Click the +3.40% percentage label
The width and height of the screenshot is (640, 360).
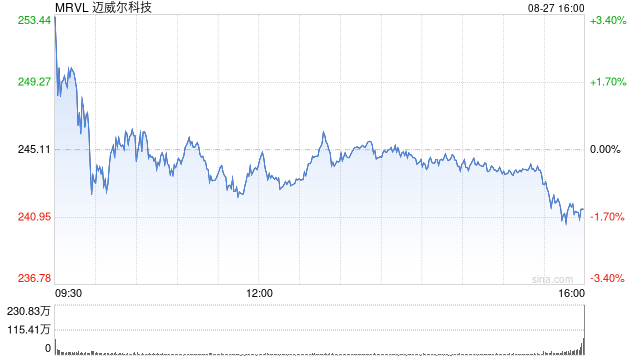tap(608, 20)
